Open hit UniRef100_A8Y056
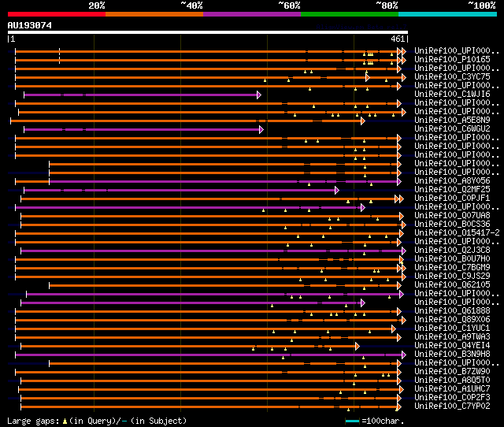The width and height of the screenshot is (504, 427). 452,181
